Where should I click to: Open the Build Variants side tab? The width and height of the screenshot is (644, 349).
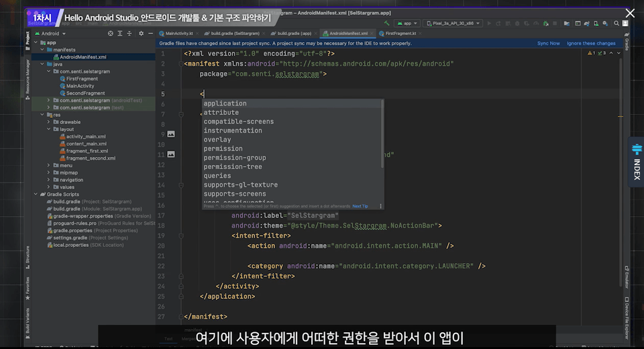pyautogui.click(x=28, y=323)
